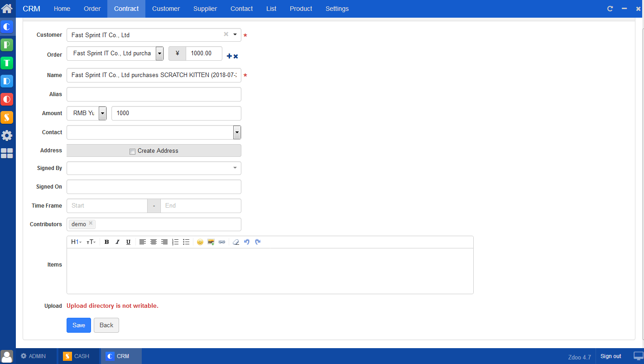Click the refresh icon in the top bar
Viewport: 644px width, 364px height.
click(610, 9)
